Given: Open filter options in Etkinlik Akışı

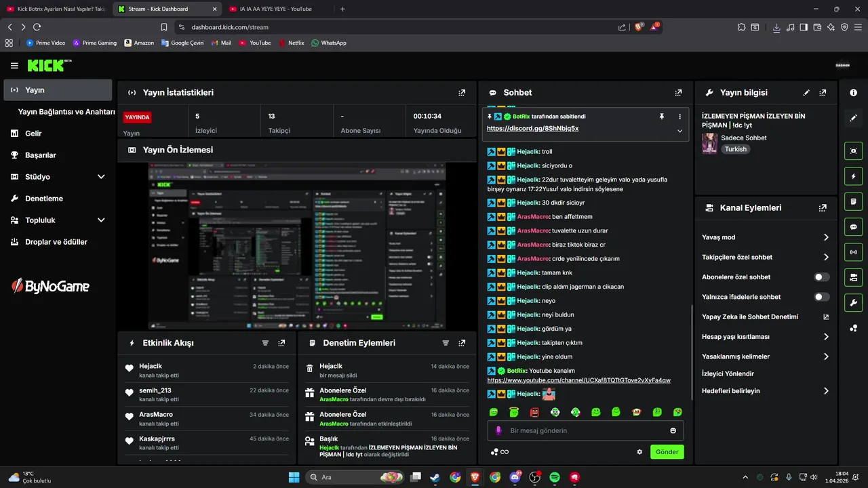Looking at the screenshot, I should 265,343.
